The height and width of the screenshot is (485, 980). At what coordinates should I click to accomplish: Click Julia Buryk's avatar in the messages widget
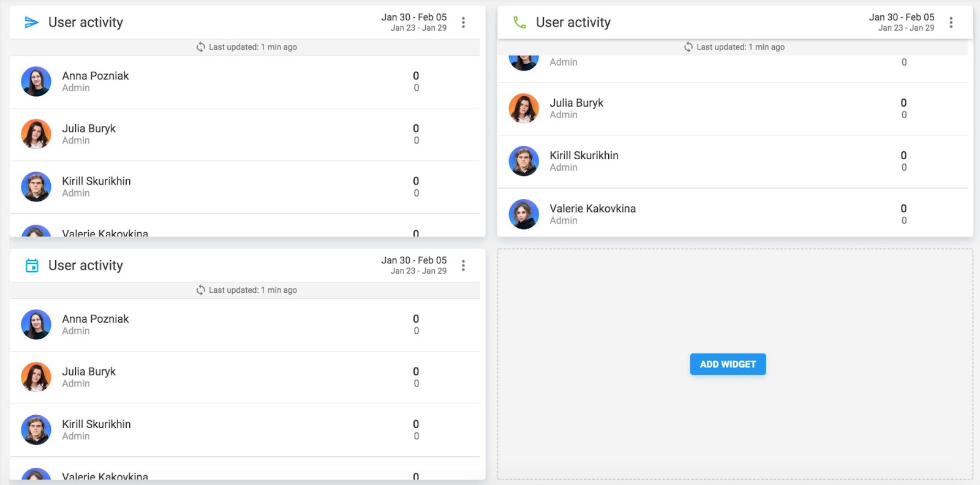(36, 134)
